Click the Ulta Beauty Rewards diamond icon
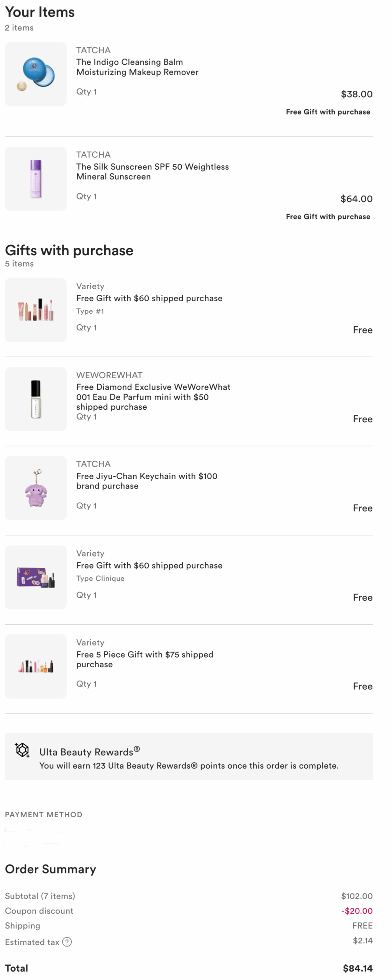 22,750
